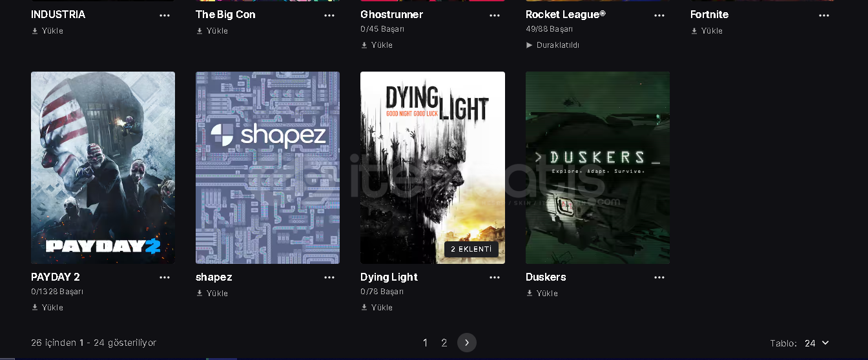This screenshot has width=868, height=360.
Task: Click the Yükle download link under INDUSTRIA
Action: coord(47,31)
